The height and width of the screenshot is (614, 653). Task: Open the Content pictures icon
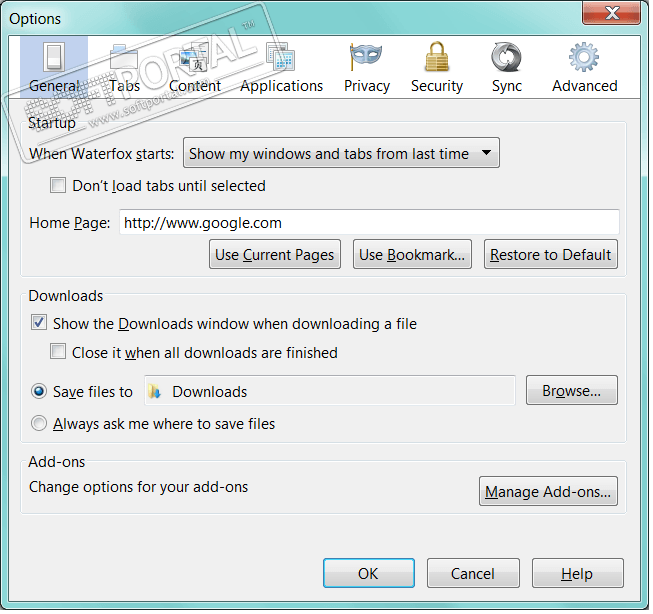click(194, 57)
